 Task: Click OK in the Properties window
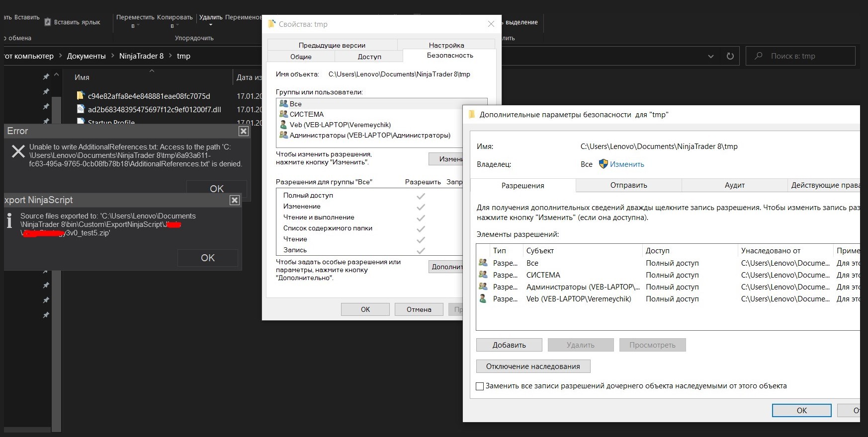click(365, 309)
